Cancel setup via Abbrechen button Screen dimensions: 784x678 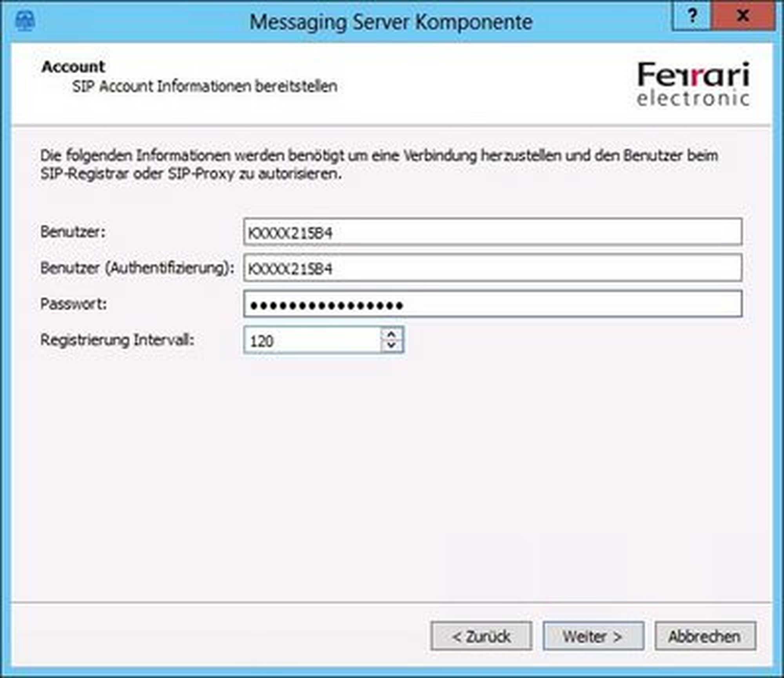pos(705,636)
